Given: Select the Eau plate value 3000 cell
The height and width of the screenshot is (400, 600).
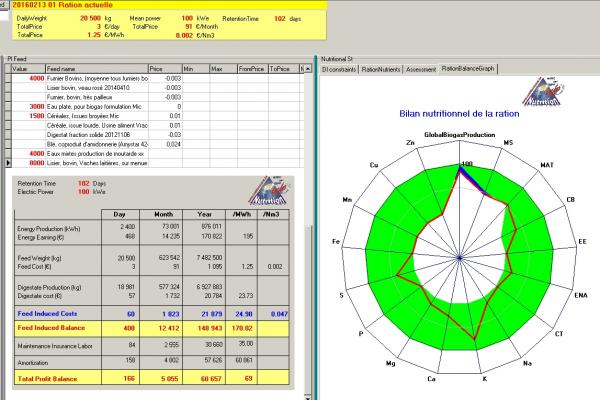Looking at the screenshot, I should tap(29, 106).
